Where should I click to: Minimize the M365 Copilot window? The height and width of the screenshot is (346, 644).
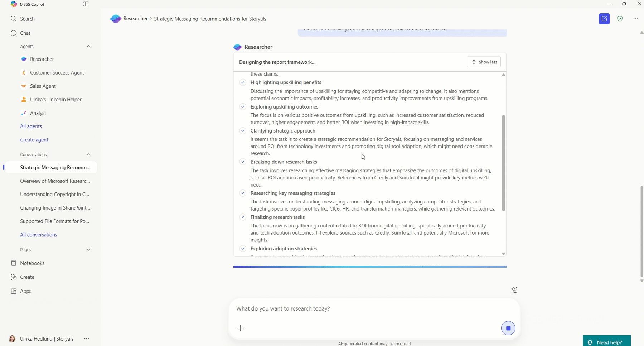pyautogui.click(x=609, y=4)
